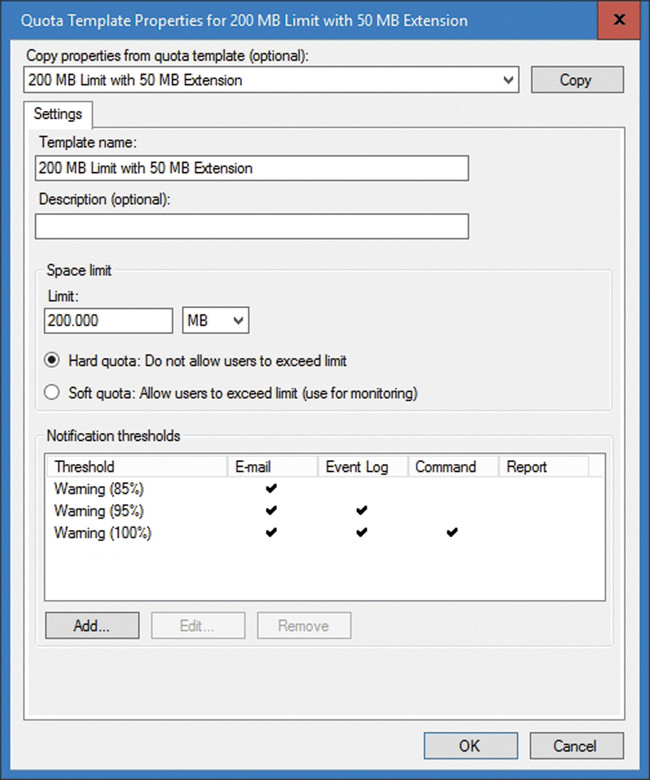Select the Soft quota radio button
The image size is (650, 780).
pyautogui.click(x=53, y=393)
